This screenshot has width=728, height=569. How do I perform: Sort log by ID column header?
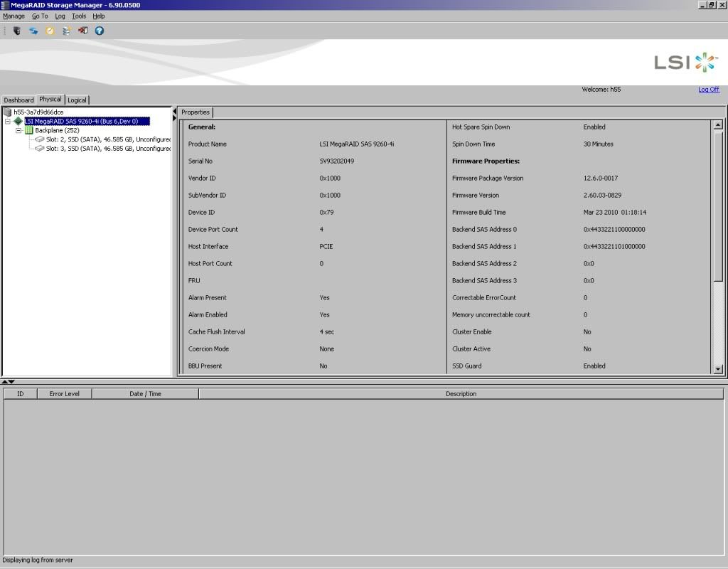[x=21, y=394]
